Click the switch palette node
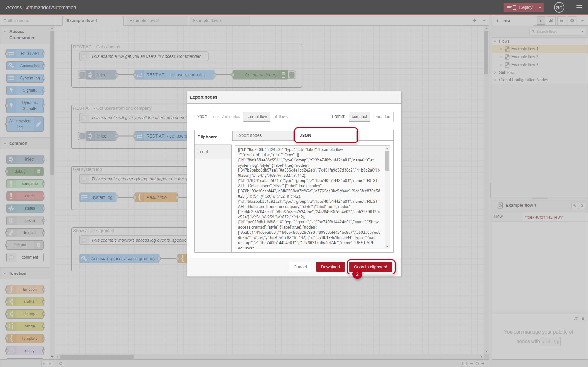 25,301
